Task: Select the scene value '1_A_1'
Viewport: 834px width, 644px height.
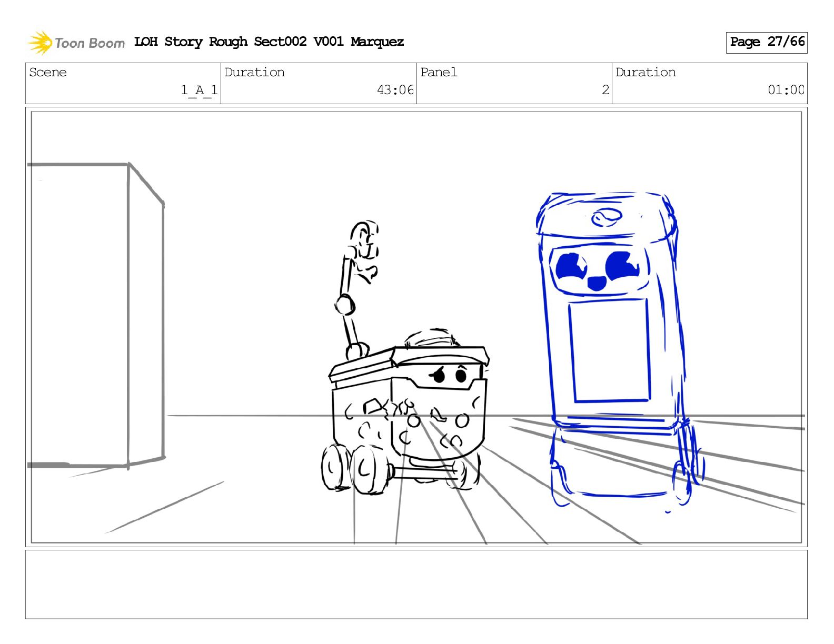Action: click(199, 90)
